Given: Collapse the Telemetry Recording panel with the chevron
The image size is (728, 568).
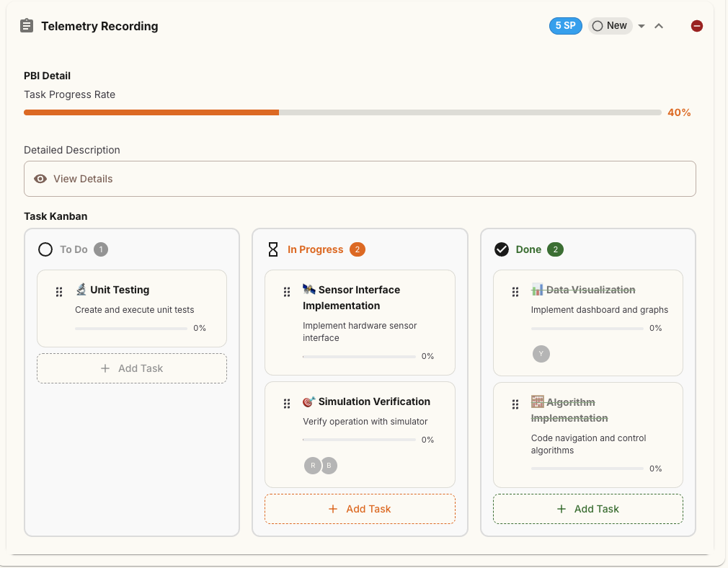Looking at the screenshot, I should [x=658, y=25].
